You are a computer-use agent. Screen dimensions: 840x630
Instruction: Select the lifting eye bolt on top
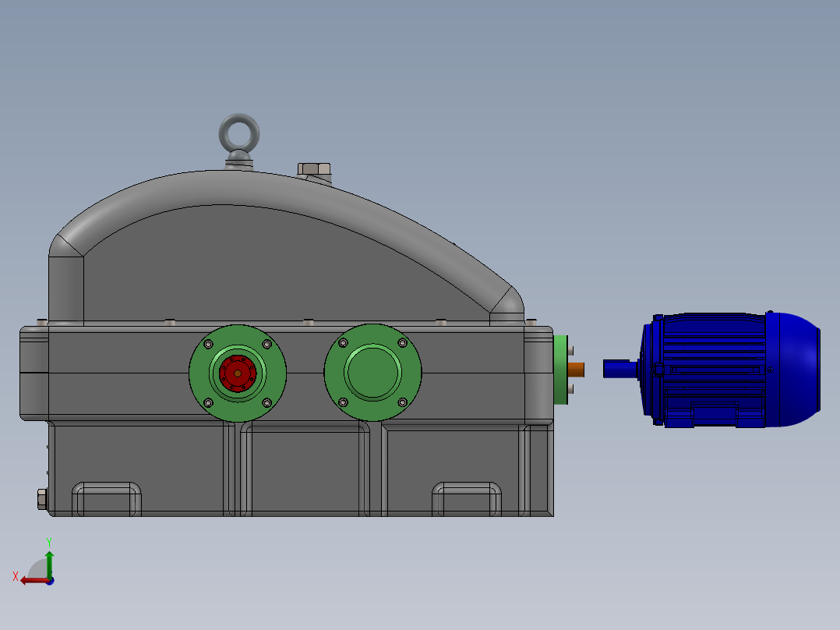click(239, 135)
